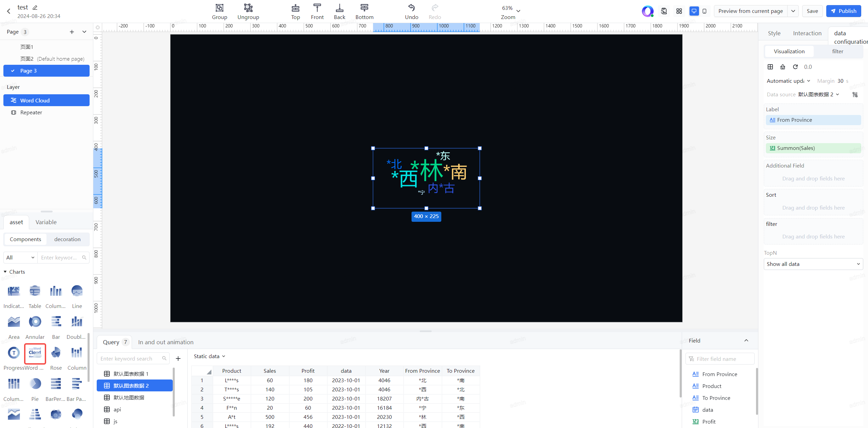
Task: Click the Filter field name input
Action: 720,359
